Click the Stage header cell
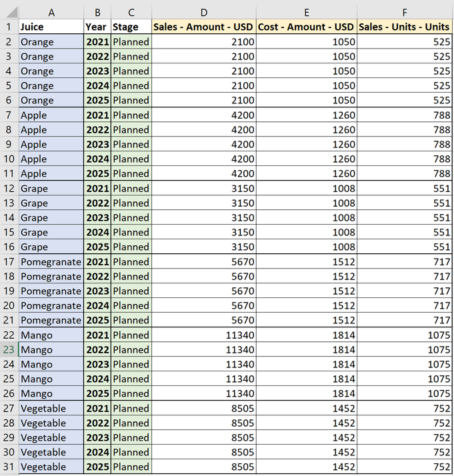This screenshot has width=454, height=476. [x=131, y=27]
